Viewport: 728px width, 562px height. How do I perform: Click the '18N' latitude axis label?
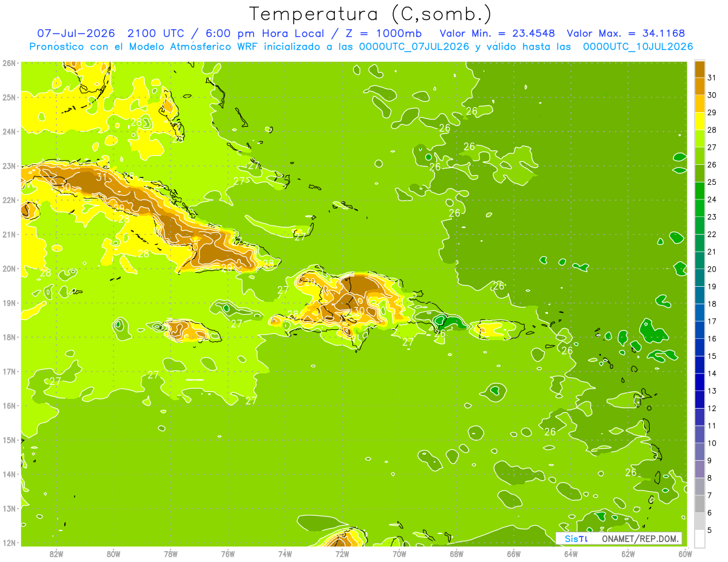point(8,337)
